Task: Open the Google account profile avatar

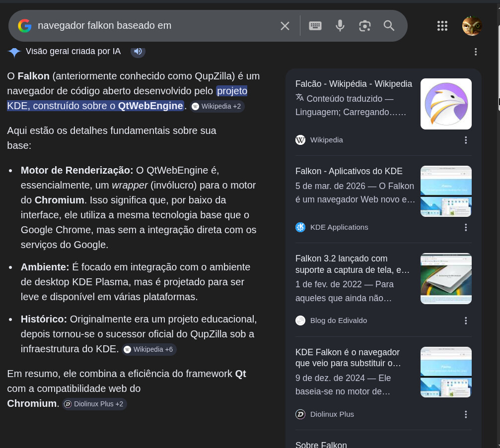Action: (472, 26)
